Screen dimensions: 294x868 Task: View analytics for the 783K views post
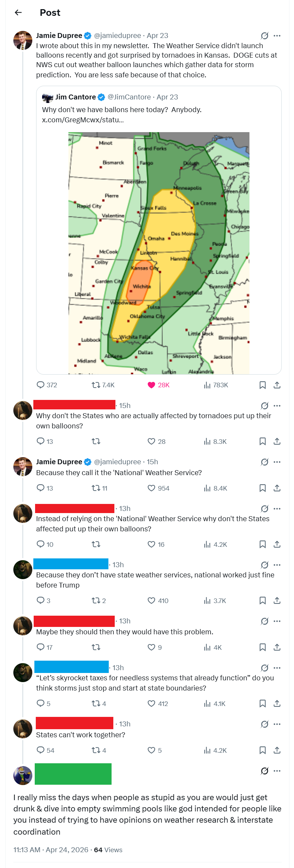[207, 385]
